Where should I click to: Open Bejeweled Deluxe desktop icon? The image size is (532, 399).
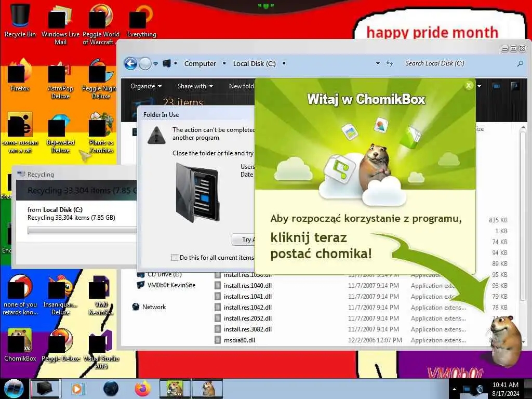click(60, 132)
